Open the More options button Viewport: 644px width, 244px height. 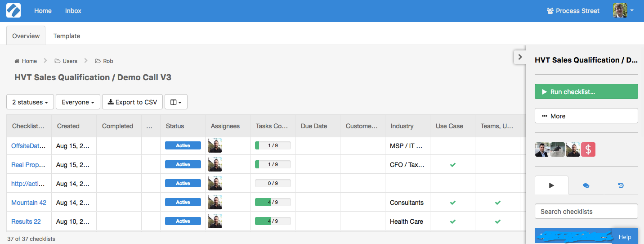tap(586, 116)
